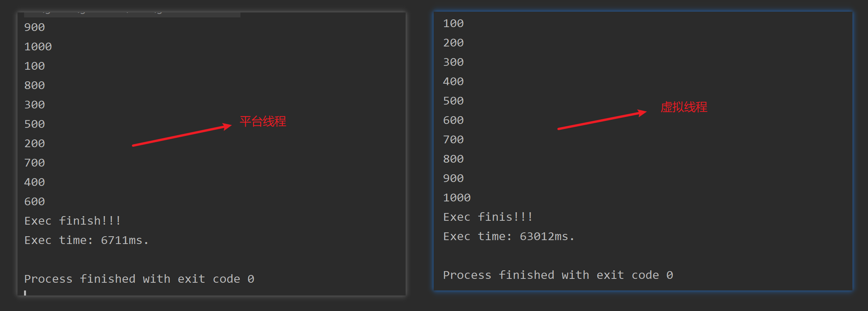
Task: Click the '200' line in the 虚拟线程 console output
Action: pyautogui.click(x=453, y=43)
